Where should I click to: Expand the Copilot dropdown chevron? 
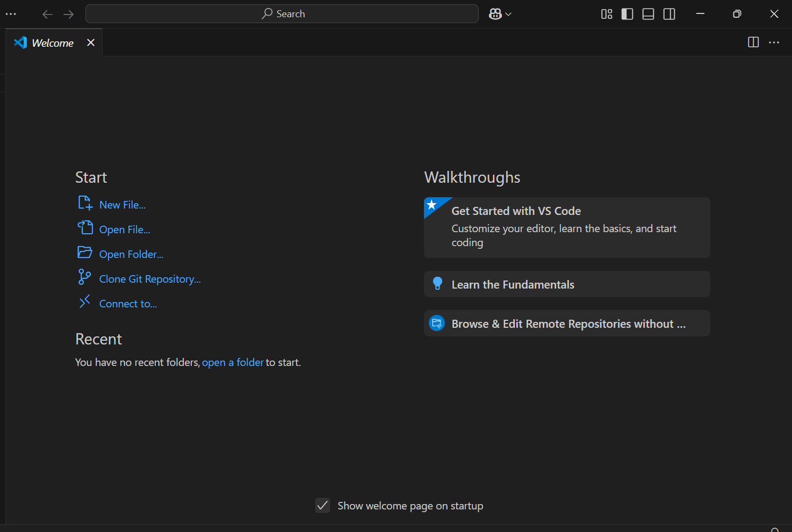(x=508, y=14)
